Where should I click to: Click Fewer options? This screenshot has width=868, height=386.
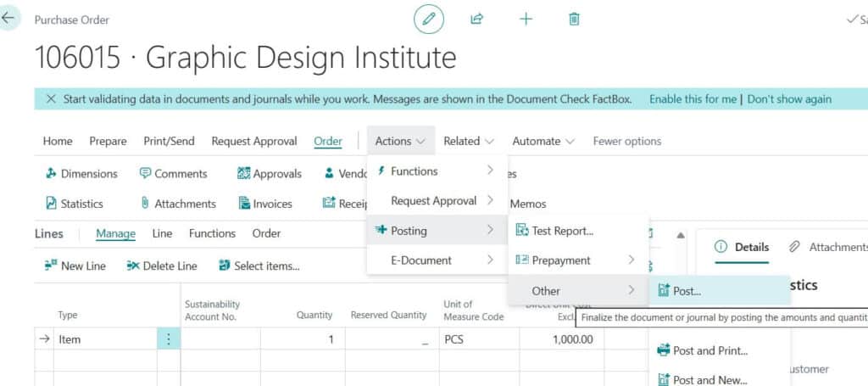[x=626, y=141]
